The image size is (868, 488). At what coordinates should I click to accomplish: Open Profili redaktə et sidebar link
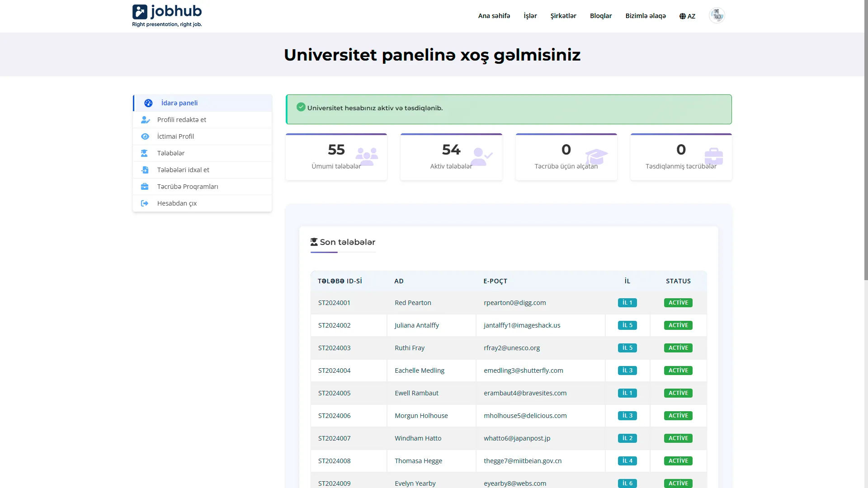pyautogui.click(x=203, y=120)
